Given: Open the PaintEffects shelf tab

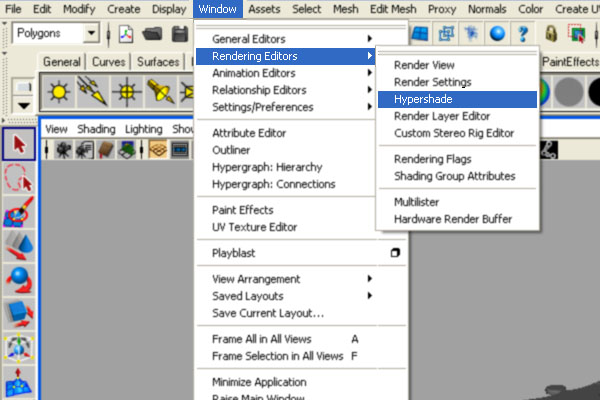Looking at the screenshot, I should click(570, 62).
